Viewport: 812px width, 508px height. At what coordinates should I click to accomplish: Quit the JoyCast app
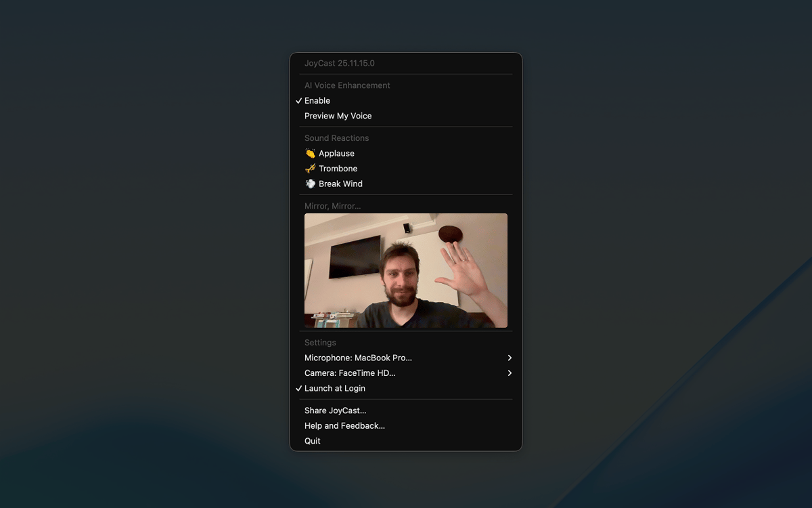pyautogui.click(x=313, y=441)
